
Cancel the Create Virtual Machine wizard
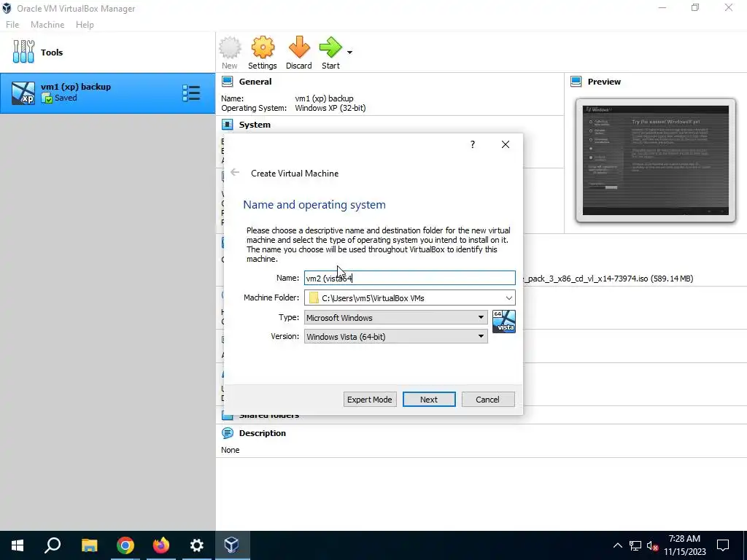[x=488, y=400]
